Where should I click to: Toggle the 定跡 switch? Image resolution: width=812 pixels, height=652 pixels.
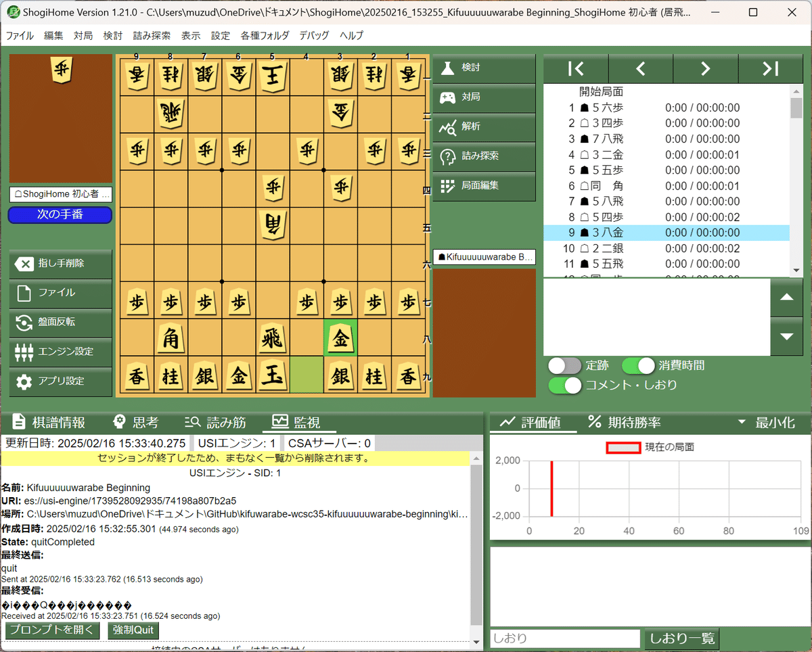click(x=565, y=366)
